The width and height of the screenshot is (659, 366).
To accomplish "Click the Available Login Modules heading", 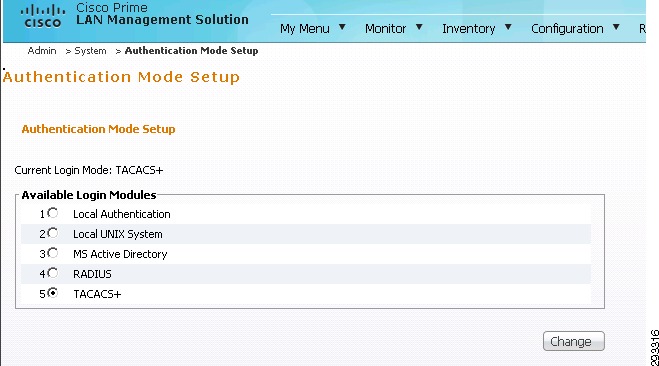I will coord(89,195).
